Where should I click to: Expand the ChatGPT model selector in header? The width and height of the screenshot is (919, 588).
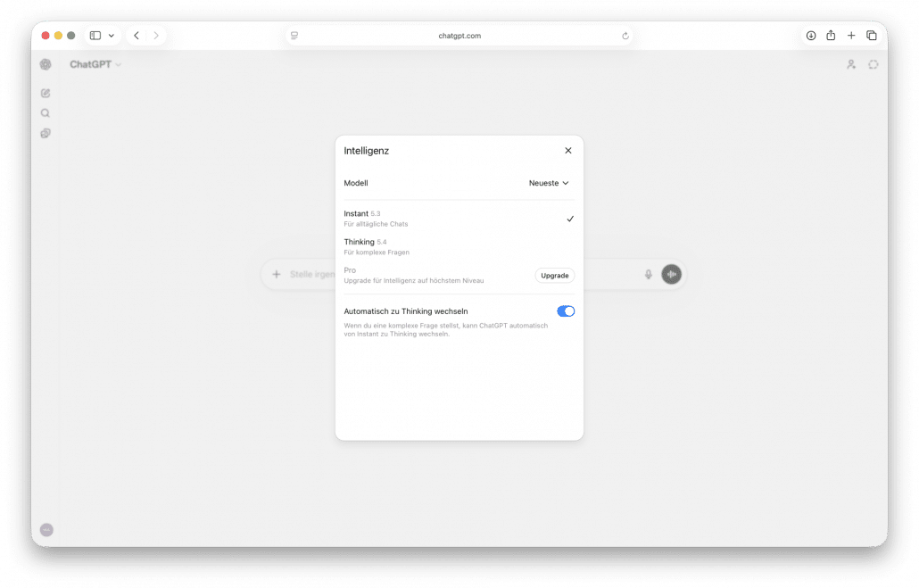click(x=95, y=64)
